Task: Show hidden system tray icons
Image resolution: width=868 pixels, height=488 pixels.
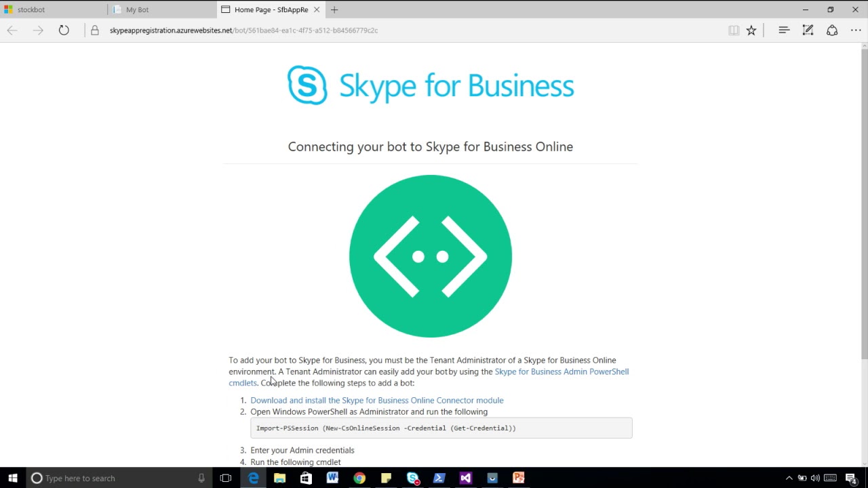Action: [789, 478]
